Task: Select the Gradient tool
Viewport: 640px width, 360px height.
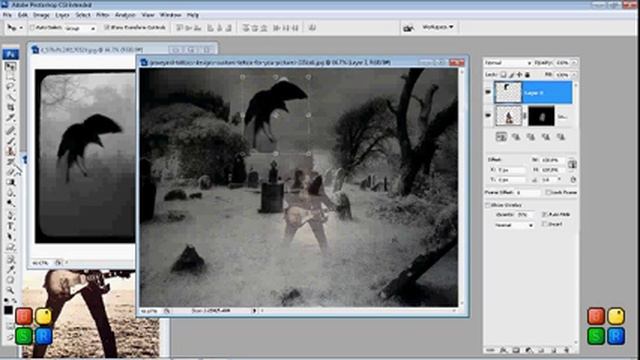Action: [10, 182]
